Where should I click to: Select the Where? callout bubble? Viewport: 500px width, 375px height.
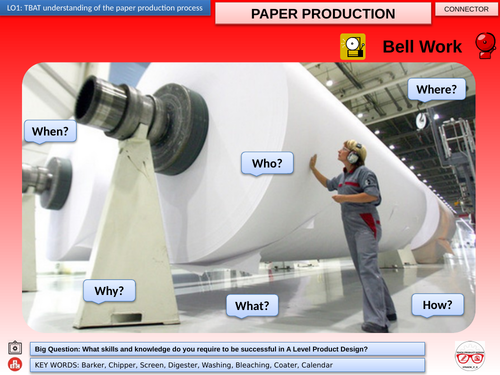(436, 90)
